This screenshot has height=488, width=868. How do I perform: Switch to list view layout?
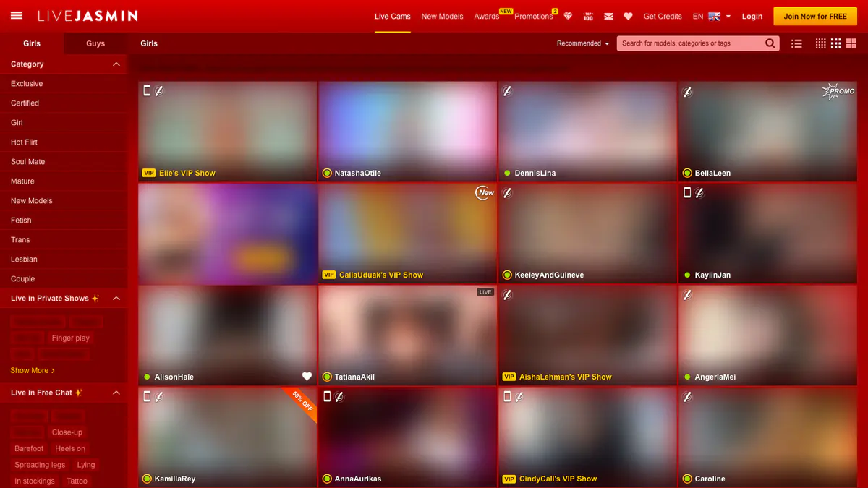(796, 43)
